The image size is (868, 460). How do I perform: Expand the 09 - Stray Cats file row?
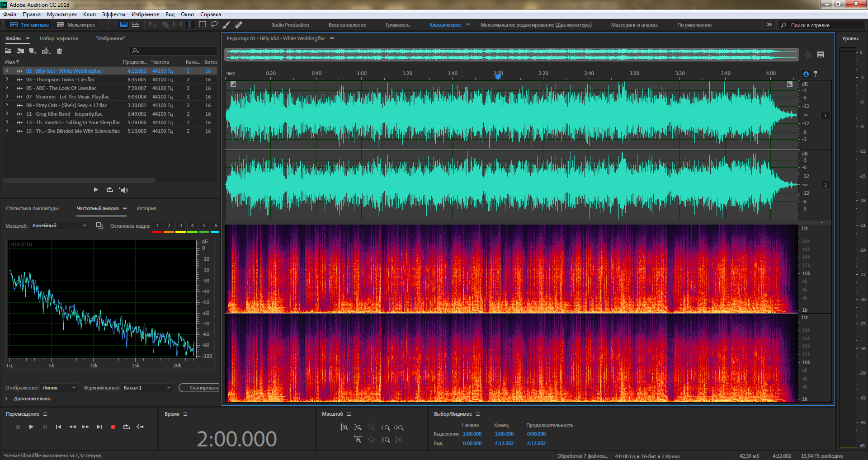coord(7,105)
